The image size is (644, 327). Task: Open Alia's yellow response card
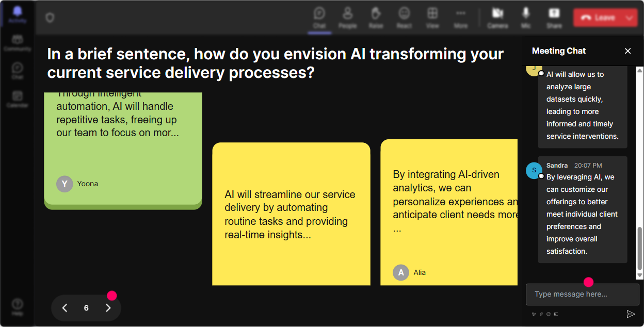pyautogui.click(x=449, y=212)
